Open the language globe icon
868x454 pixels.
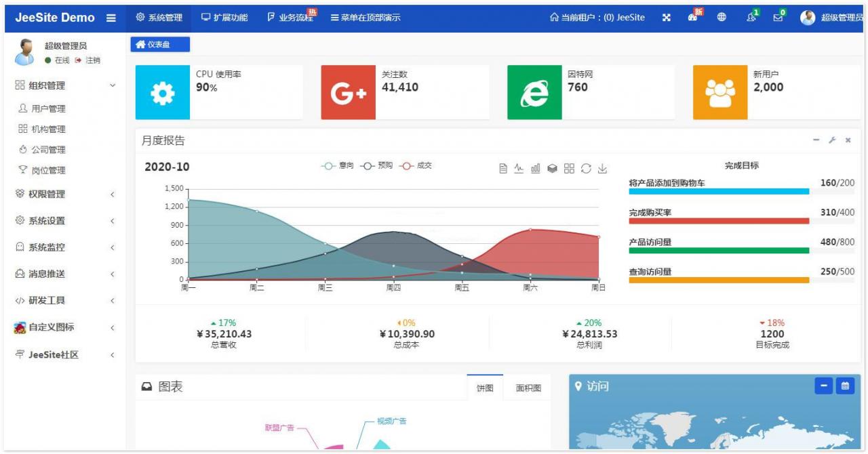721,17
